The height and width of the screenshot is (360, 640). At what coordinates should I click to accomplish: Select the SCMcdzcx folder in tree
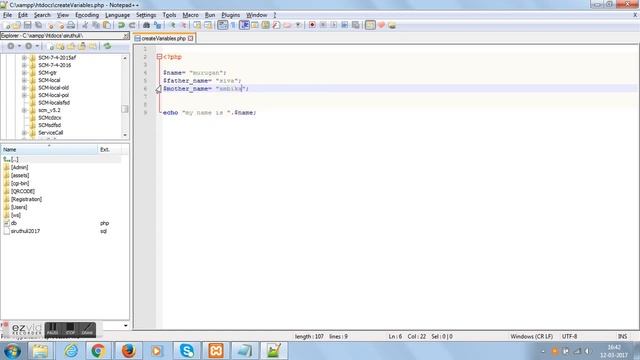(49, 118)
